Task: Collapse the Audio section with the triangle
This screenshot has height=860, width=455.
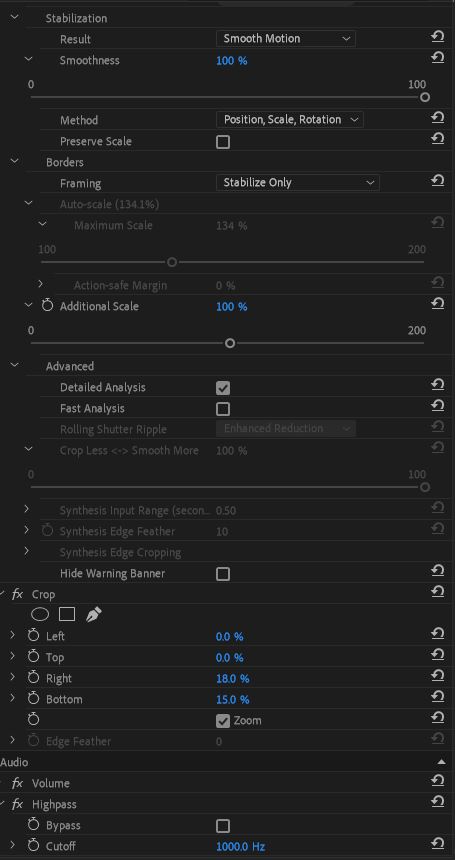Action: pyautogui.click(x=441, y=762)
